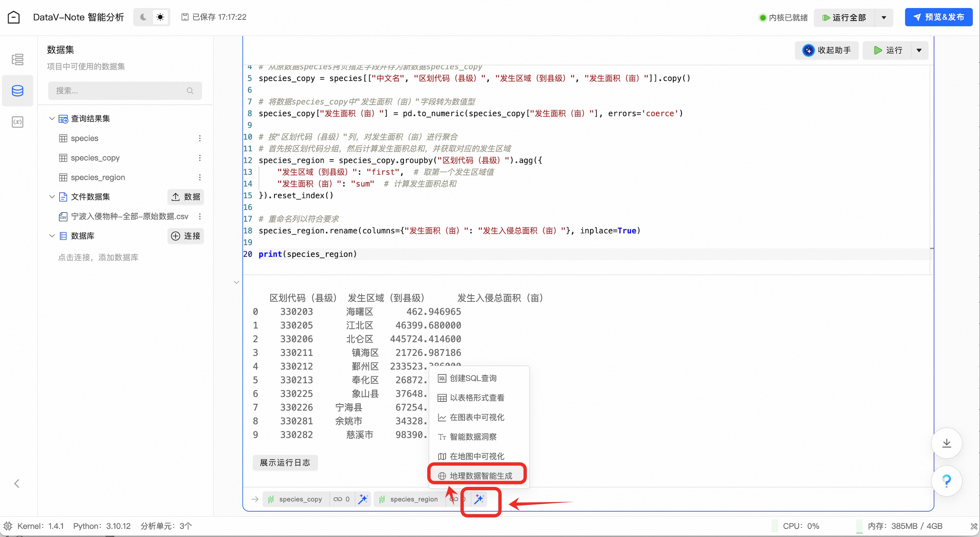This screenshot has height=537, width=980.
Task: Click the 展示运行日志 button
Action: point(285,462)
